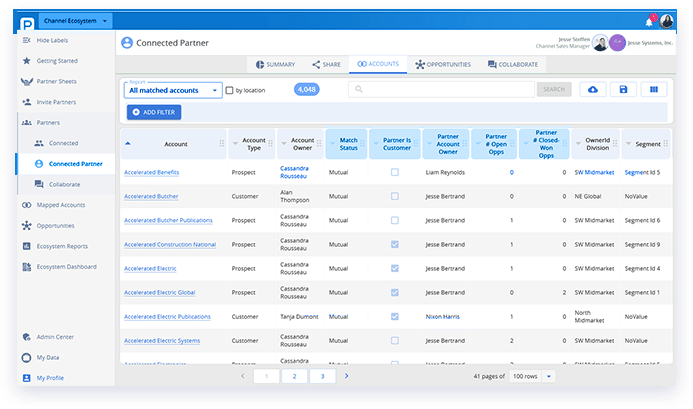693x409 pixels.
Task: Open Admin Center in sidebar
Action: coord(55,337)
